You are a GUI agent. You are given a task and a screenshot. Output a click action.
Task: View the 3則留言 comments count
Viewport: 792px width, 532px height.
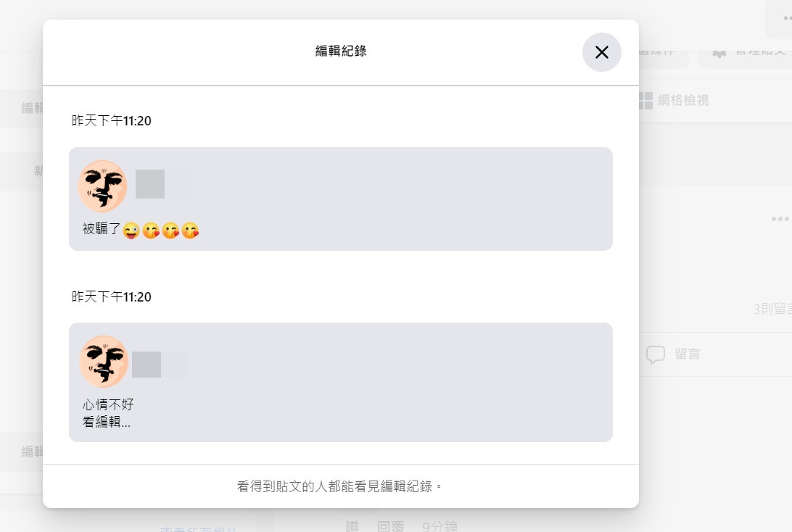(772, 309)
